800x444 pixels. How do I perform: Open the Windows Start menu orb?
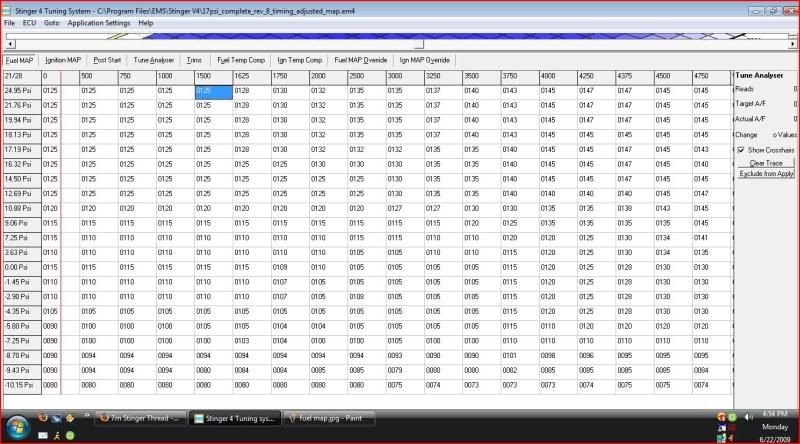tap(17, 427)
